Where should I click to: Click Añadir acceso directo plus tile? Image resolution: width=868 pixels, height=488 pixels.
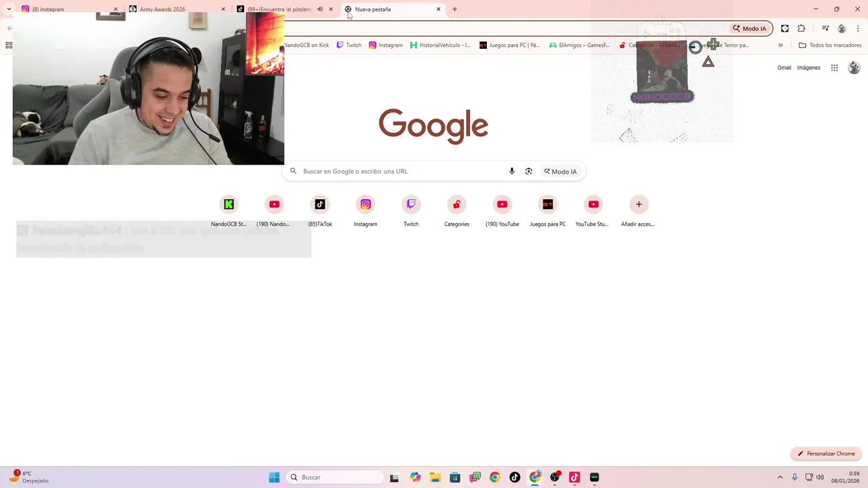[x=638, y=211]
